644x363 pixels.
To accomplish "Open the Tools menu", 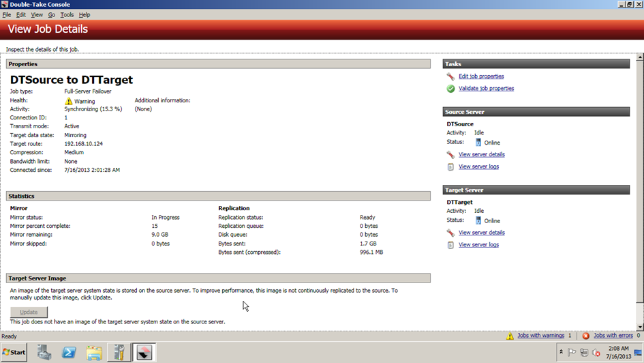I will (67, 15).
